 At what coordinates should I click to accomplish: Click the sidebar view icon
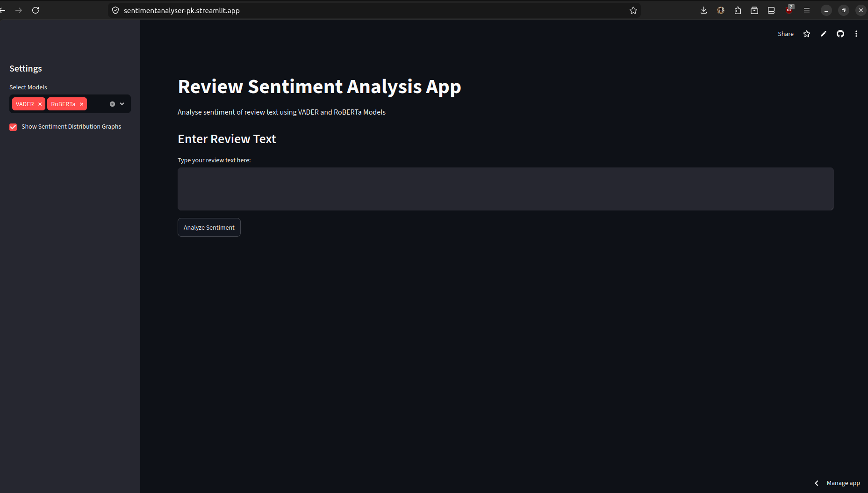pos(771,10)
